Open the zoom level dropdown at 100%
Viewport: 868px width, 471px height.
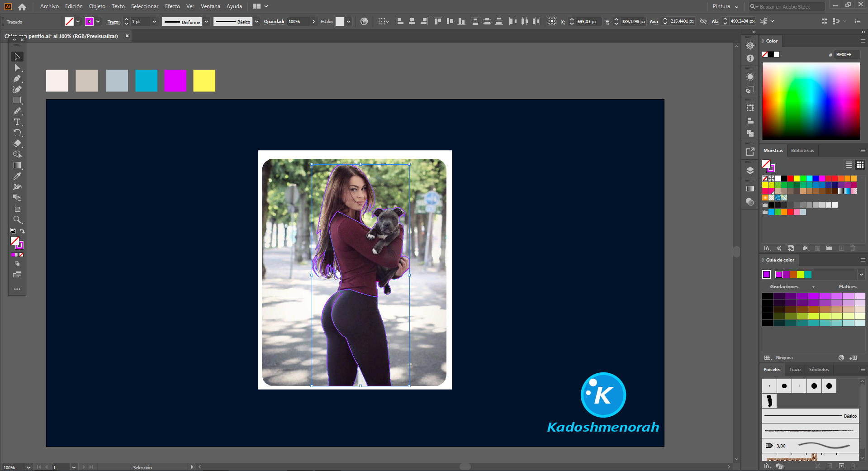(28, 467)
